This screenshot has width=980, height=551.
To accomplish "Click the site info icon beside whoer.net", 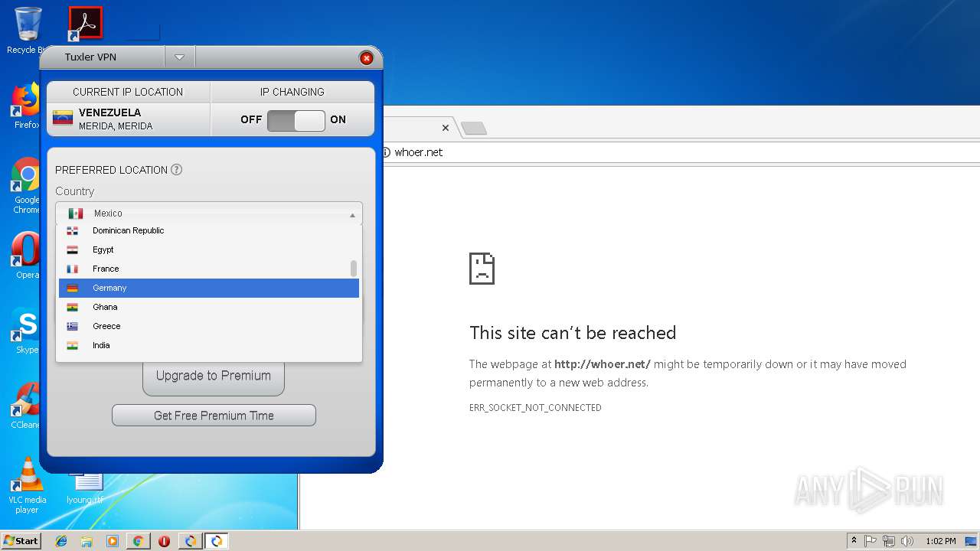I will coord(386,152).
